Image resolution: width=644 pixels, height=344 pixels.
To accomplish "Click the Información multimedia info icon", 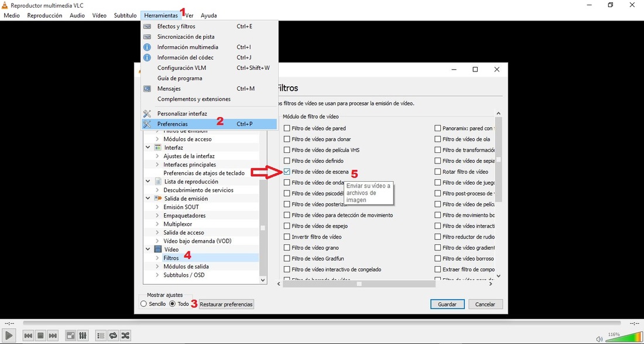I will pos(147,47).
